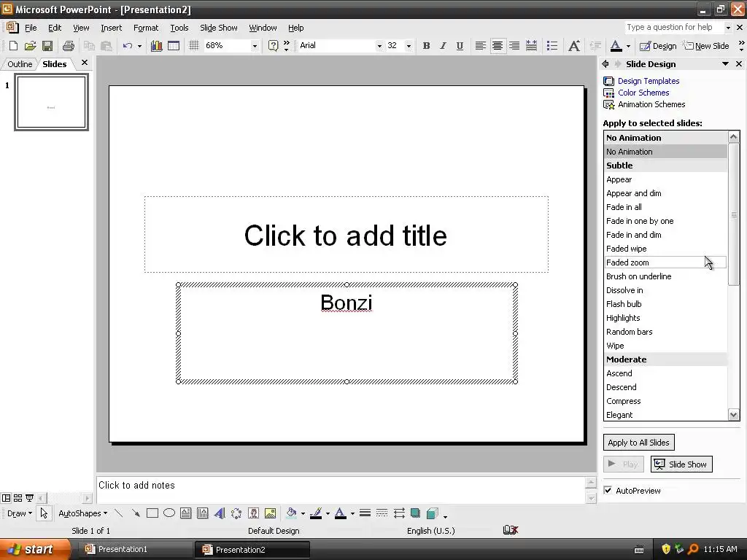Insert a chart from toolbar

[x=156, y=46]
